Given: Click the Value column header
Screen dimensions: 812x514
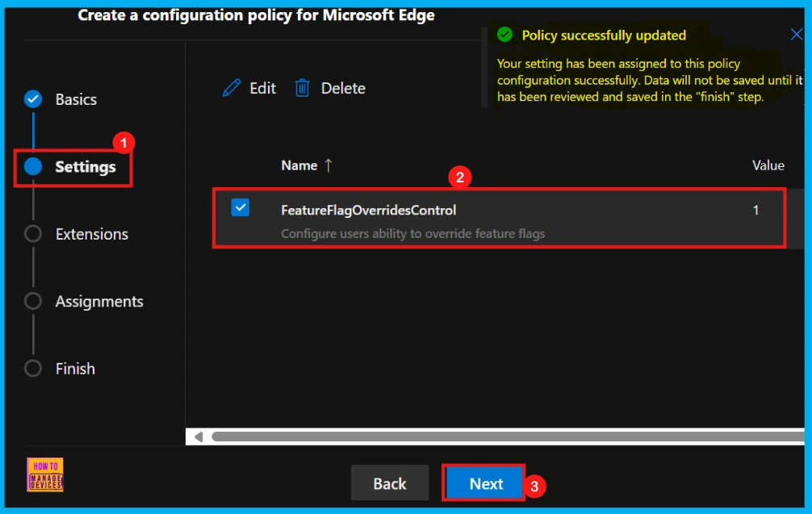Looking at the screenshot, I should [x=768, y=165].
